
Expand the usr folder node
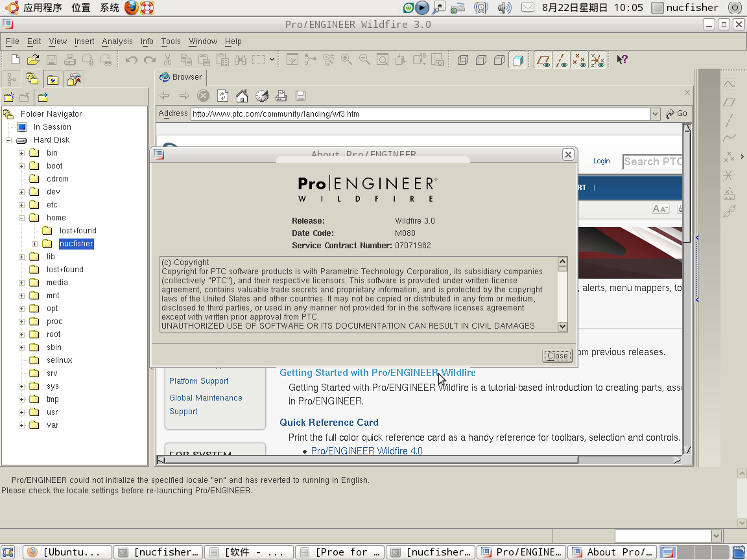pos(21,412)
